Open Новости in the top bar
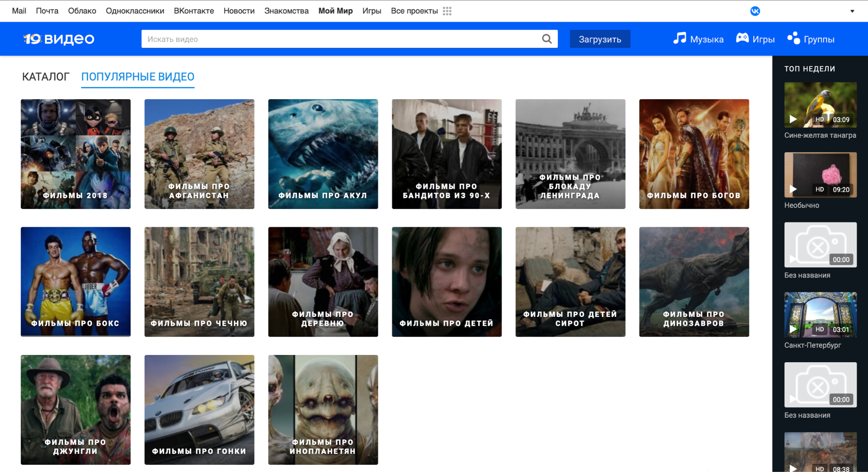 coord(239,11)
